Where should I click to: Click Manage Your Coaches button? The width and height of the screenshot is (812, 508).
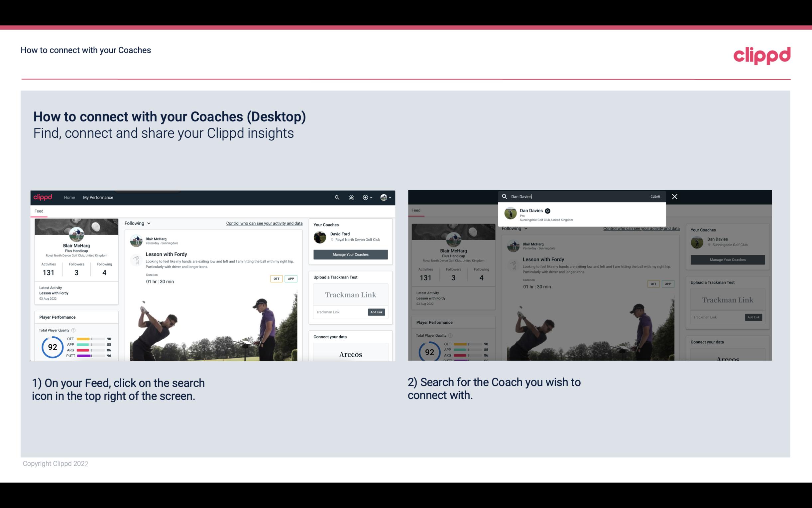(x=350, y=254)
